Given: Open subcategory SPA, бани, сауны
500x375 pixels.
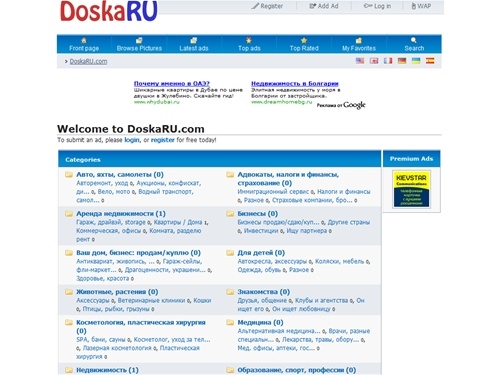Looking at the screenshot, I should (101, 340).
